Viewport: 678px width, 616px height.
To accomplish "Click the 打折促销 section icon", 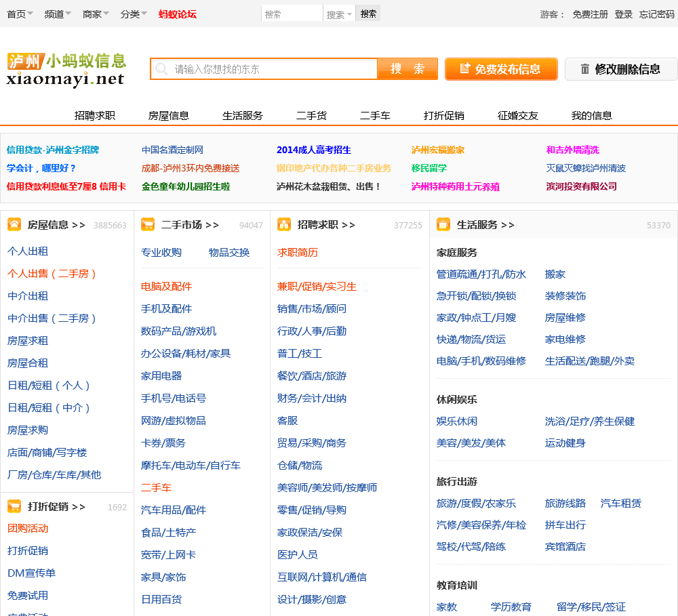I will [14, 506].
